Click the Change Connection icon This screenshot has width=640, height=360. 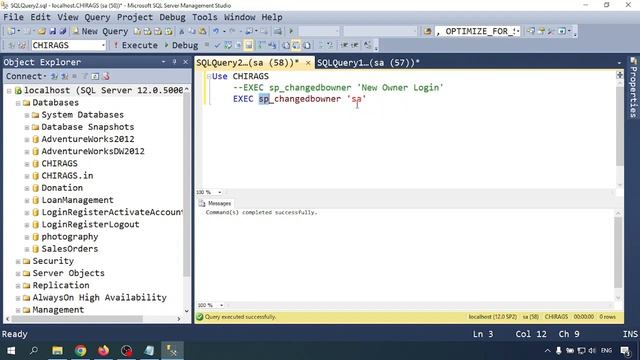point(22,45)
